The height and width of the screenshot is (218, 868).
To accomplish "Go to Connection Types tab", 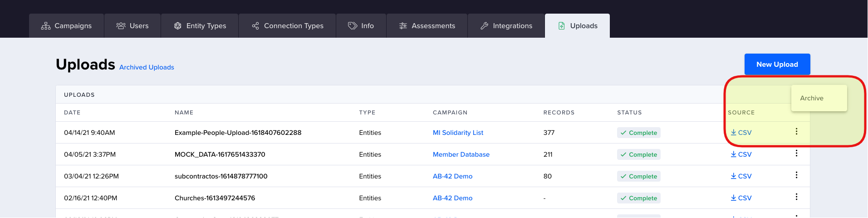I will 287,26.
